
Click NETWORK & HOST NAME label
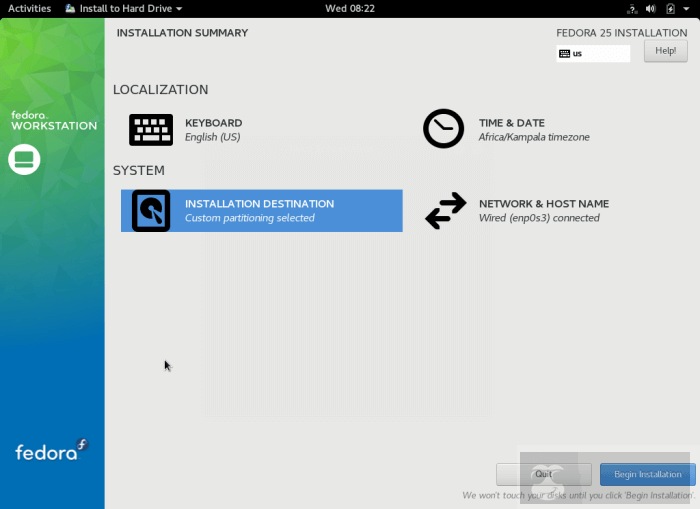544,204
